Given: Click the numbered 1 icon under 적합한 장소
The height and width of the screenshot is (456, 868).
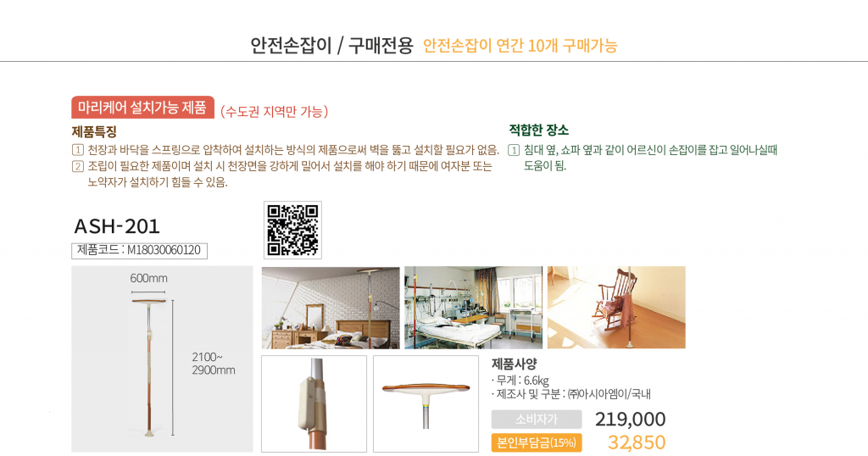Looking at the screenshot, I should click(514, 150).
